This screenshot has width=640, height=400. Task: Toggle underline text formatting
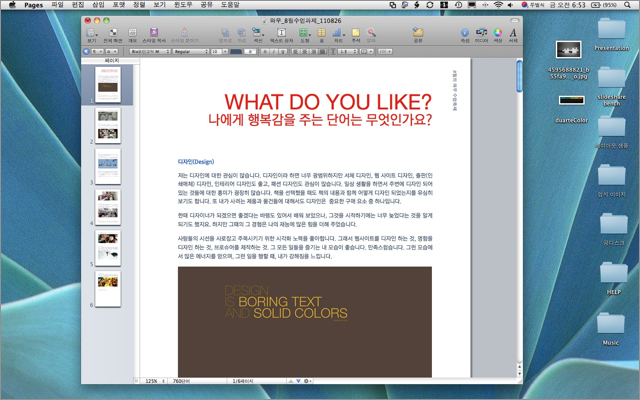click(x=282, y=51)
